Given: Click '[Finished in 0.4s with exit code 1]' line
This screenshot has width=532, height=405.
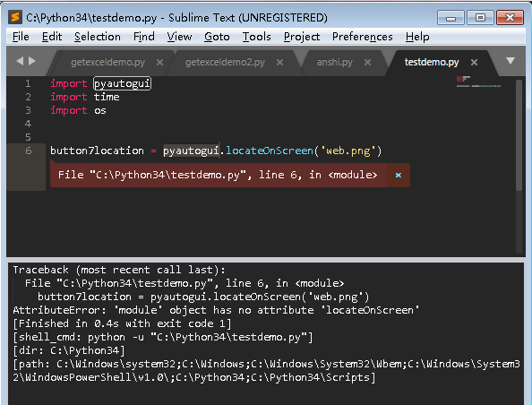Looking at the screenshot, I should [122, 323].
